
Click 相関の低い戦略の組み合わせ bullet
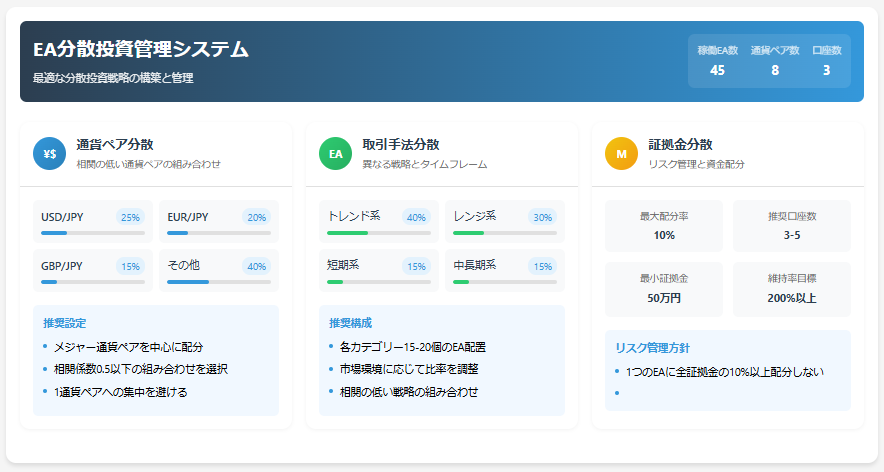[409, 392]
